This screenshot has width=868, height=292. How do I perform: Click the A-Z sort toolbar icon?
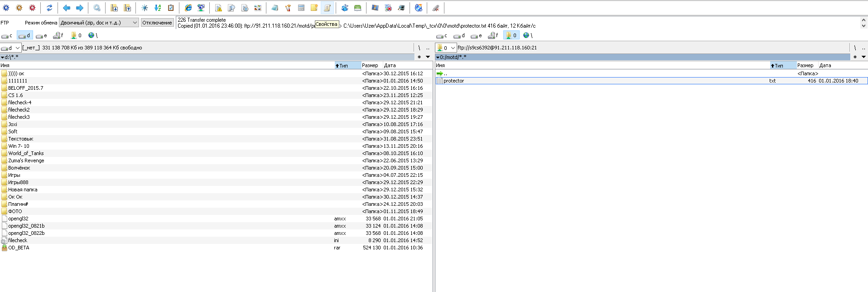pos(158,8)
